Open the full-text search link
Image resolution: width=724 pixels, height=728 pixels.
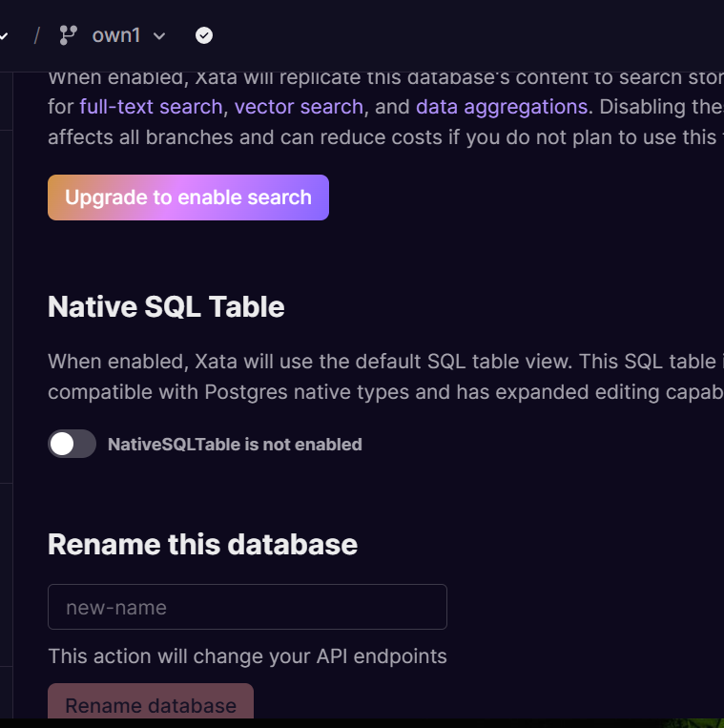coord(151,107)
